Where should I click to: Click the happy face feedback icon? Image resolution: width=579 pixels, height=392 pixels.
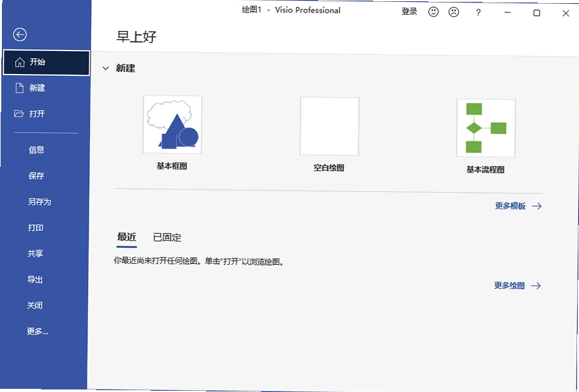(x=433, y=12)
